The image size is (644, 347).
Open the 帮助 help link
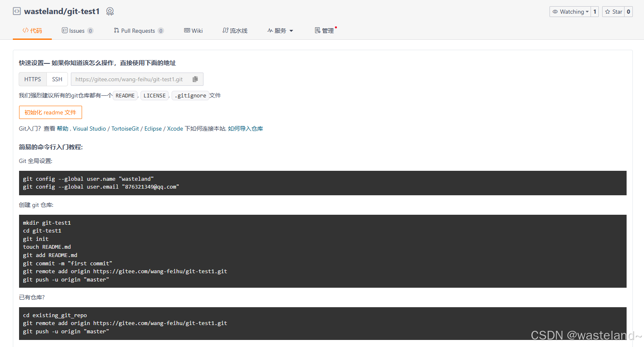[63, 129]
